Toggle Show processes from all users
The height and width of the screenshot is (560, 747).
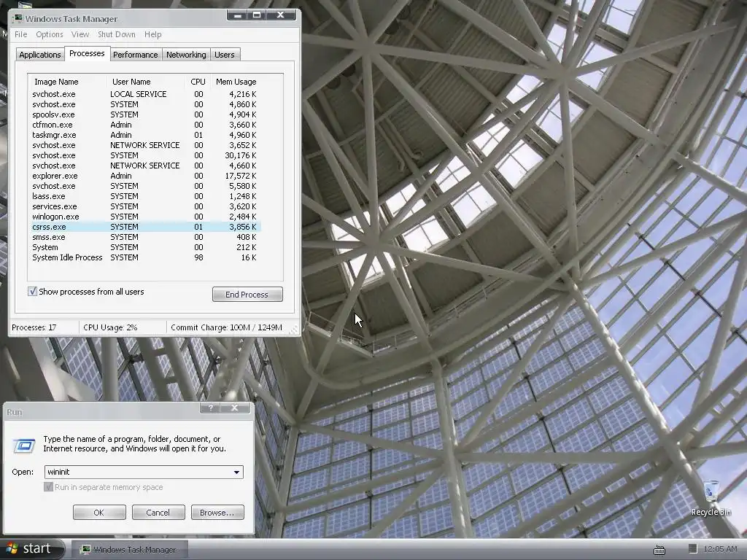(x=32, y=292)
